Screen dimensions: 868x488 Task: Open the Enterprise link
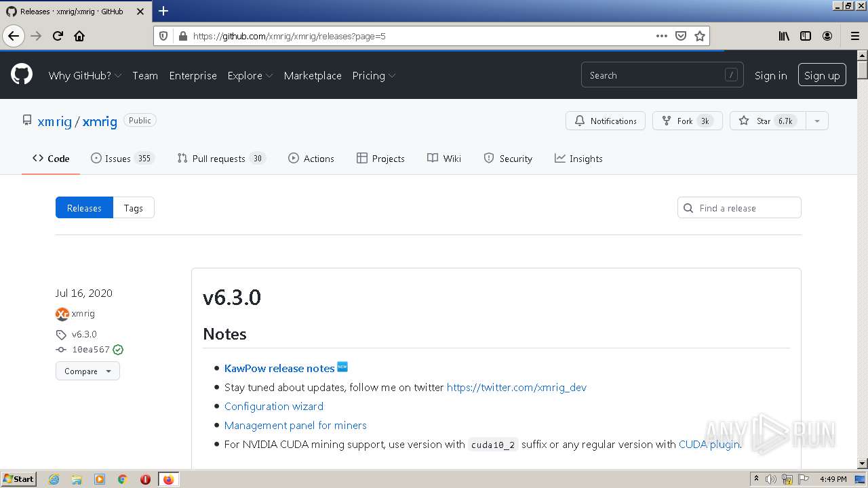coord(193,75)
